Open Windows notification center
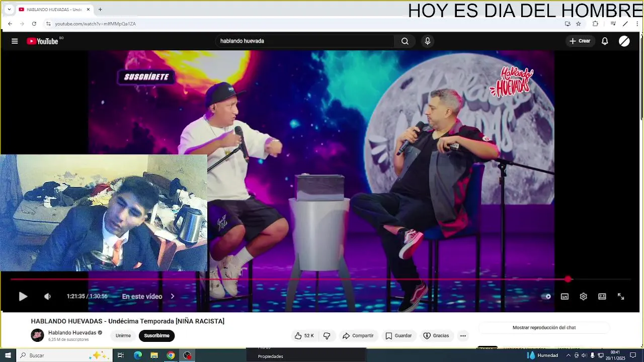This screenshot has height=362, width=644. coord(633,355)
